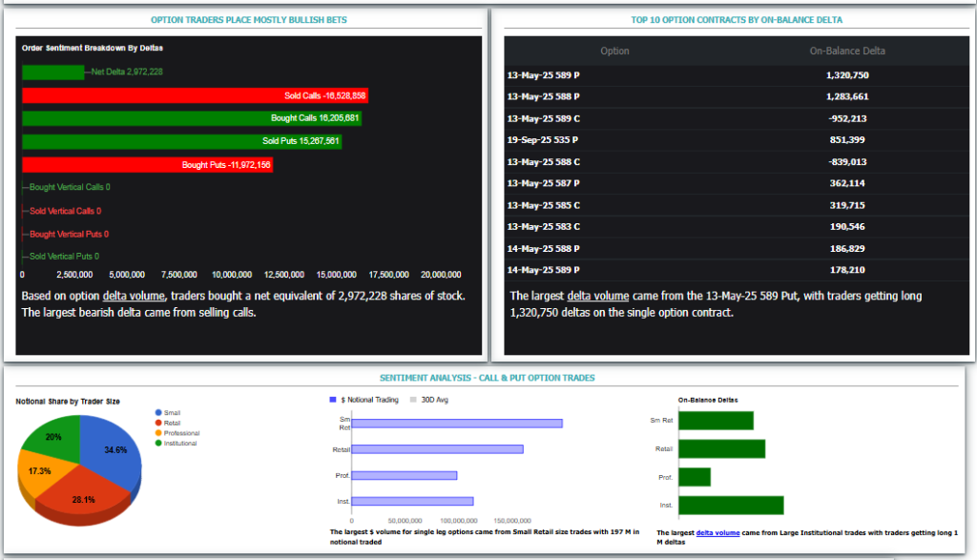This screenshot has width=977, height=560.
Task: Select the 17.3% orange pie slice
Action: 38,471
